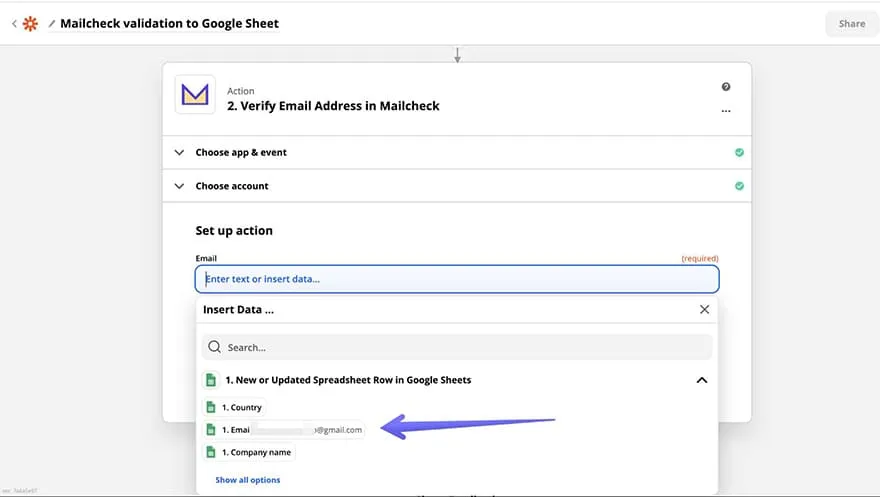Click the Share button

[851, 24]
